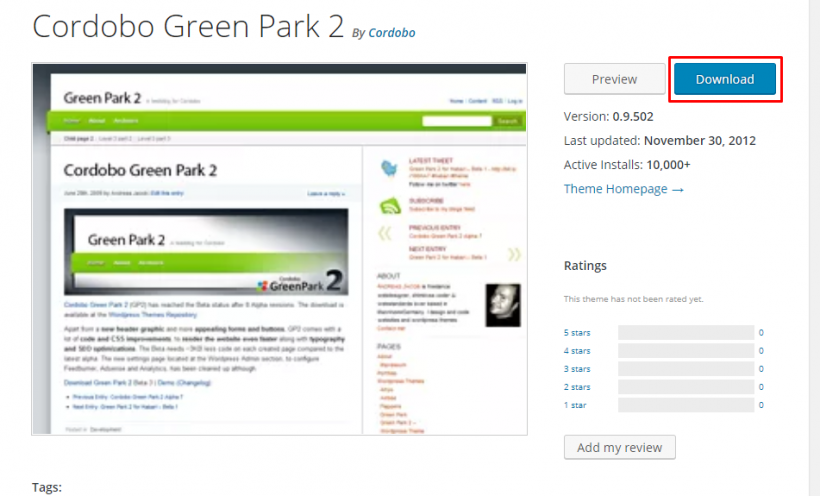Click 'This theme has not been rated yet' text

[x=633, y=299]
